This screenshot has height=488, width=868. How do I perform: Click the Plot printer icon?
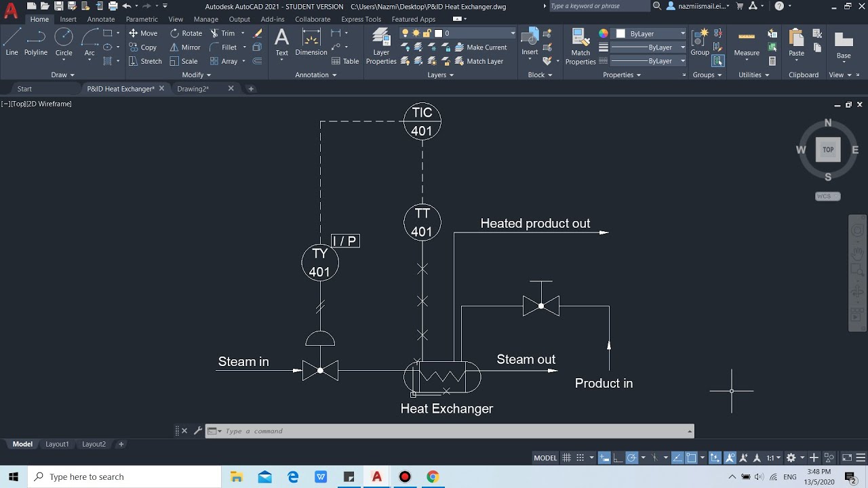[112, 6]
